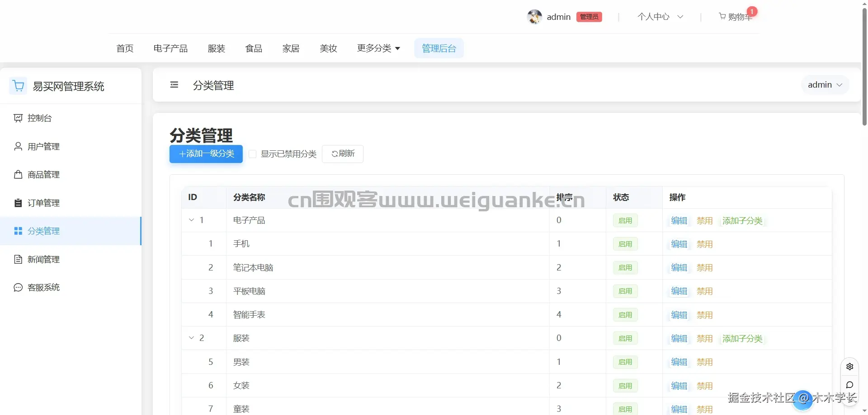This screenshot has height=415, width=868.
Task: Open the 食品 nav tab
Action: (x=254, y=48)
